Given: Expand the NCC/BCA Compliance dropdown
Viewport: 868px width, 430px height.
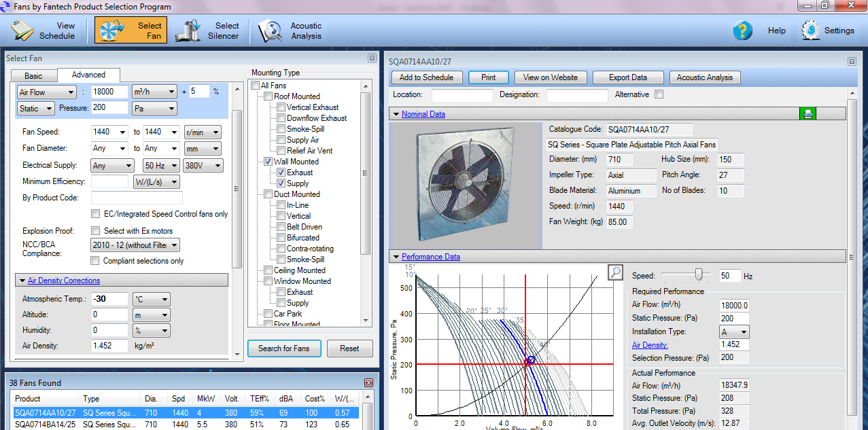Looking at the screenshot, I should coord(135,245).
